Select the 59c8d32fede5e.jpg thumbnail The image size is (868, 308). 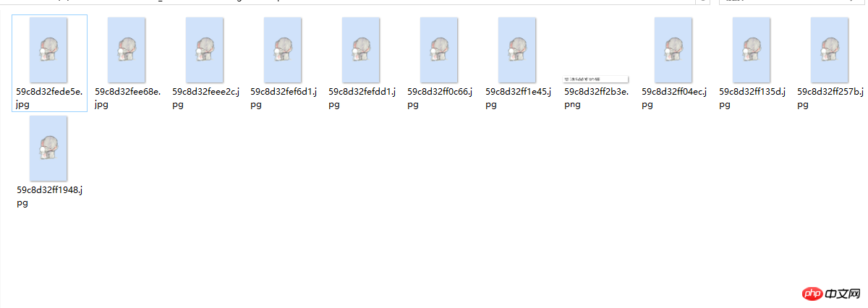coord(48,50)
